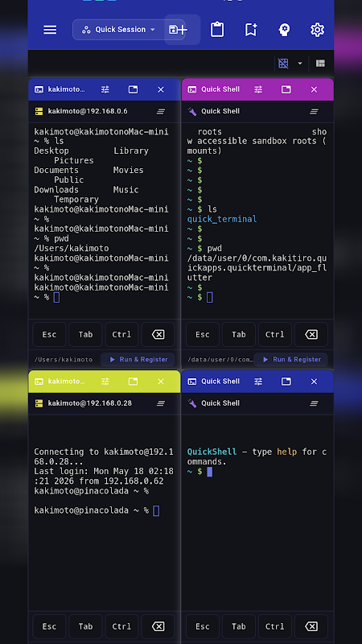Click Tab key in kakimoto@192.168.0.28 panel

85,626
